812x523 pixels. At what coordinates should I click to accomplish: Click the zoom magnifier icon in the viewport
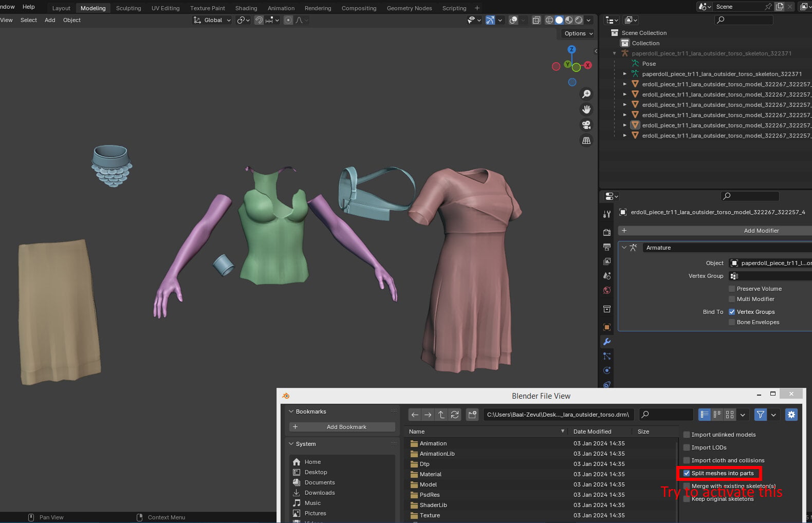pyautogui.click(x=586, y=94)
